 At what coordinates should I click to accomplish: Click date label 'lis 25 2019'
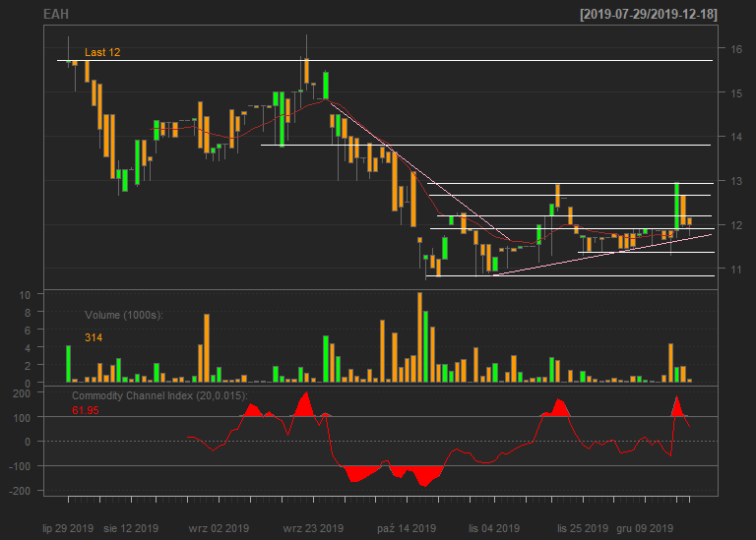tap(583, 528)
